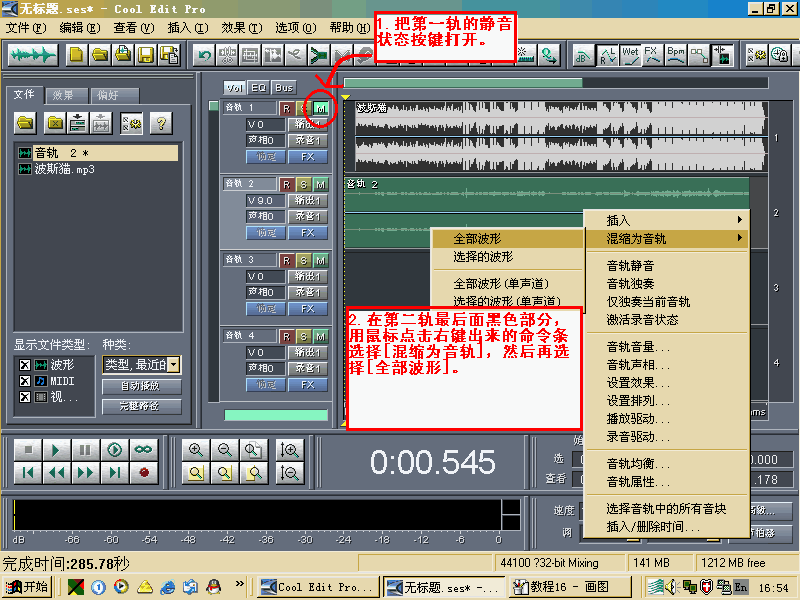Zoom in vertically with plus magnifier
800x600 pixels.
(289, 449)
